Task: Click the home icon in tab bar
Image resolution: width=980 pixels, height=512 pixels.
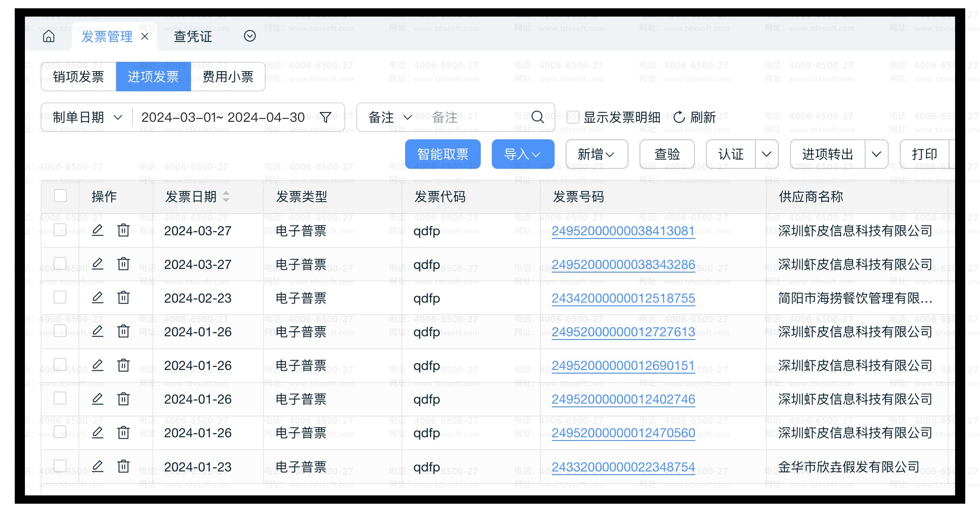Action: (48, 36)
